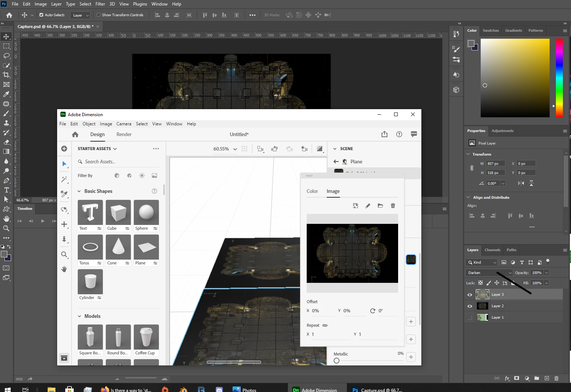The height and width of the screenshot is (392, 571).
Task: Adjust the Metallic slider handle
Action: (337, 361)
